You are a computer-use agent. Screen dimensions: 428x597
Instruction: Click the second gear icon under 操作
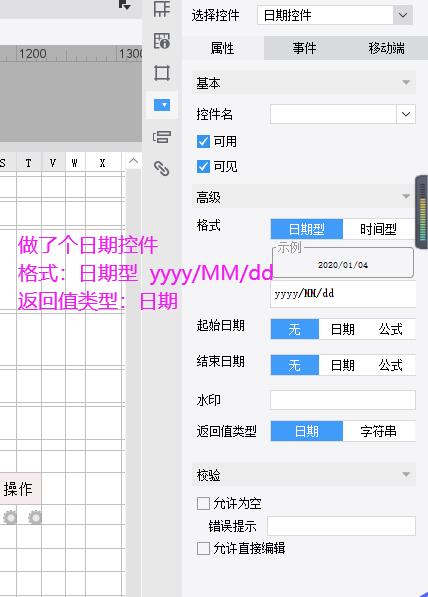(x=35, y=517)
